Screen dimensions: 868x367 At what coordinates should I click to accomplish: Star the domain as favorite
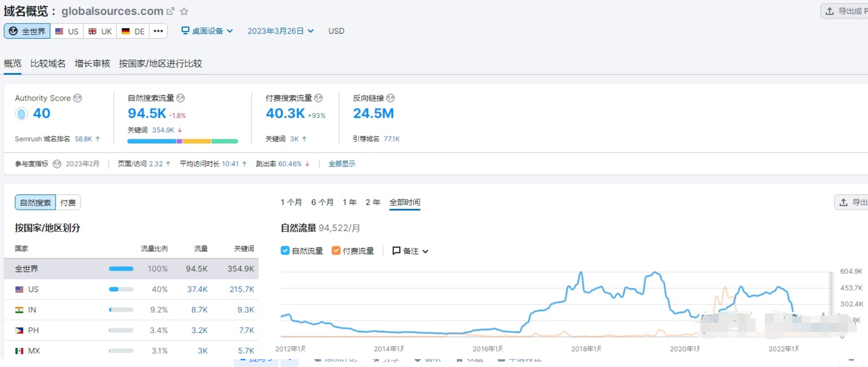coord(184,12)
